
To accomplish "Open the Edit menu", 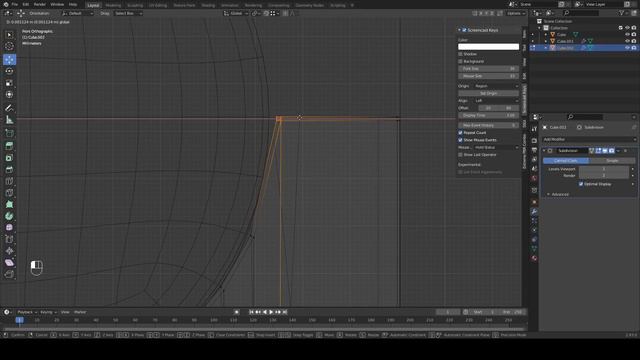I will click(x=26, y=4).
